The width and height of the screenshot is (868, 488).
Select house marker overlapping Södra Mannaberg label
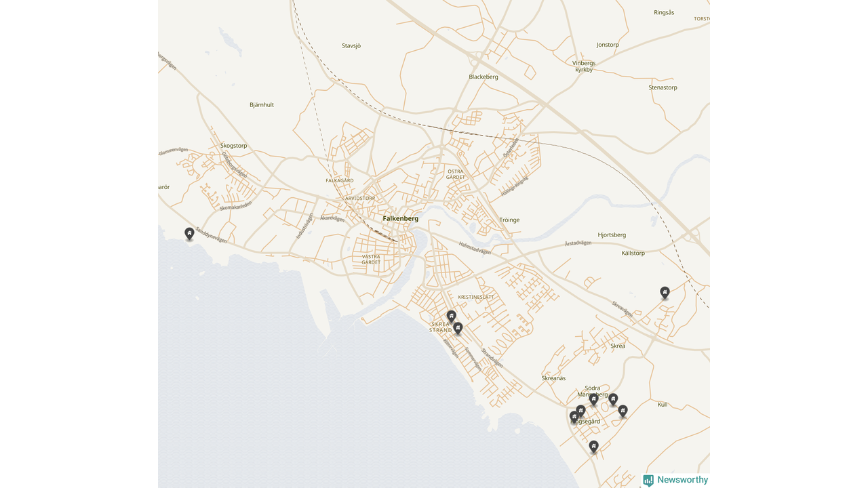[593, 399]
